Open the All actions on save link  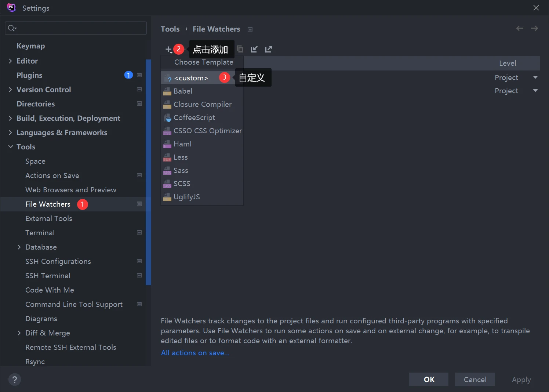[x=195, y=353]
